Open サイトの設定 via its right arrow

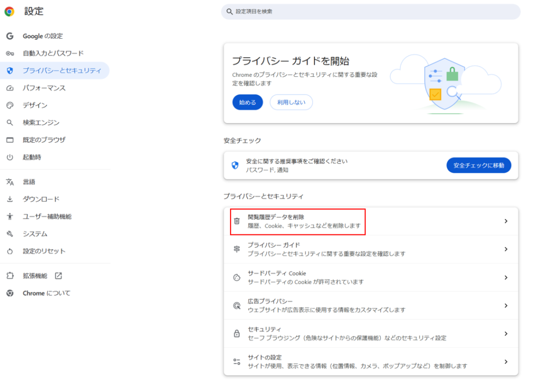[x=505, y=361]
